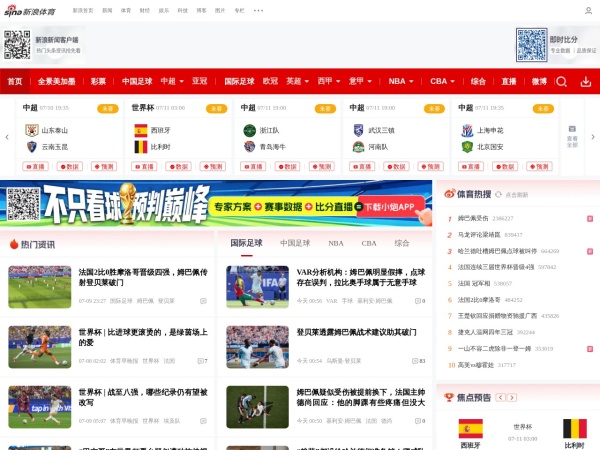The image size is (600, 450).
Task: Open headline 登贝莱透露姆巴佩战术建议助其破门
Action: 357,332
